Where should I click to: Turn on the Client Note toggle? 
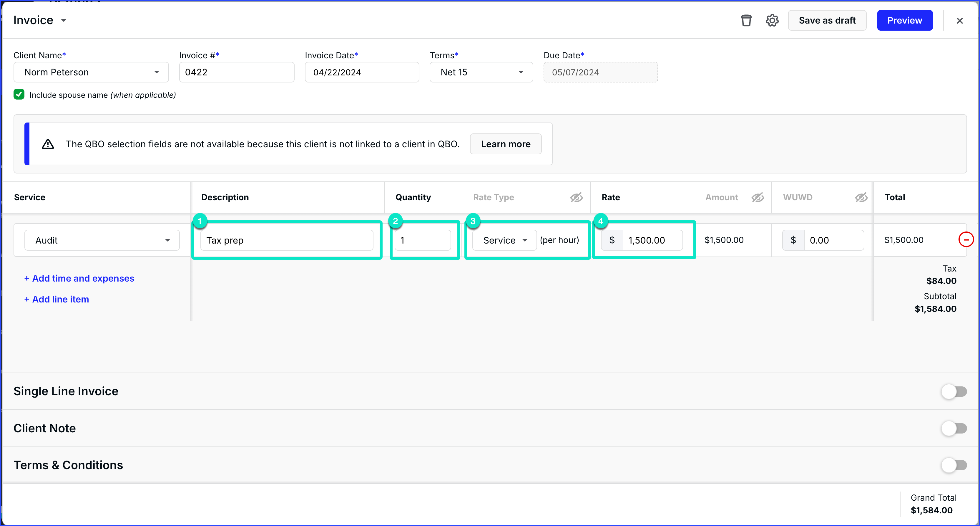point(954,428)
